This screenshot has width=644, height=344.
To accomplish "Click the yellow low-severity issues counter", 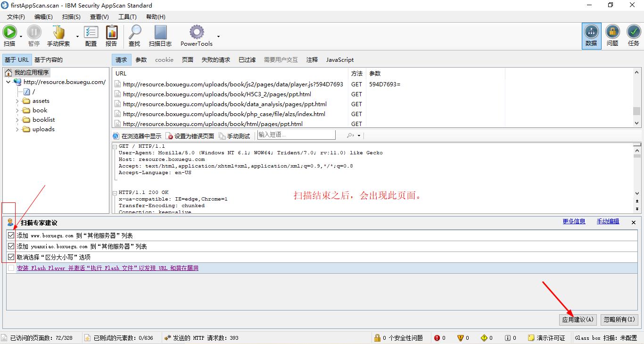I will click(484, 338).
